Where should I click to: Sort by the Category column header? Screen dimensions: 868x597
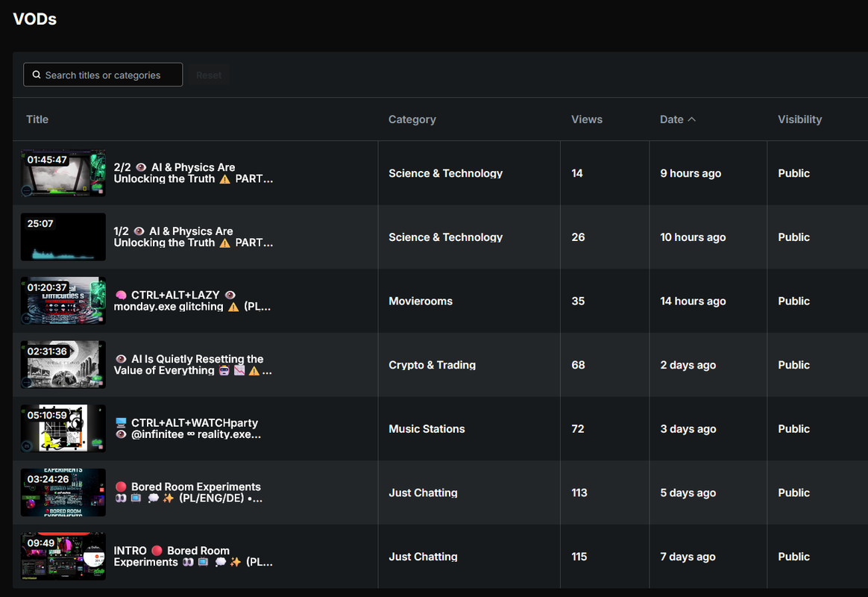tap(412, 119)
